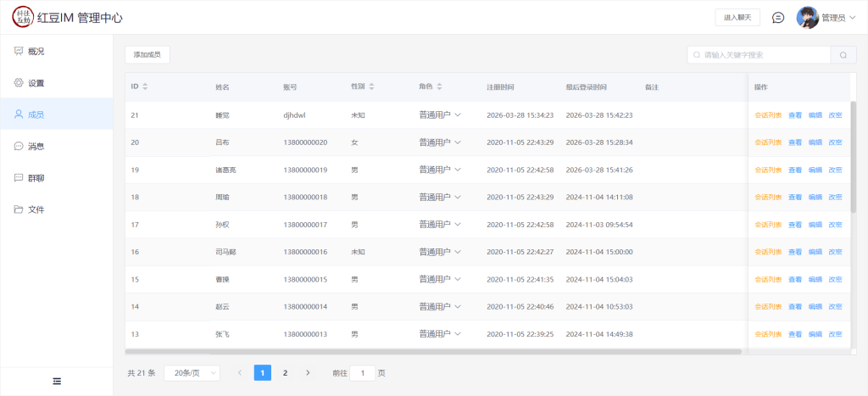Open 消息 messages in sidebar
The width and height of the screenshot is (868, 396).
pyautogui.click(x=57, y=146)
